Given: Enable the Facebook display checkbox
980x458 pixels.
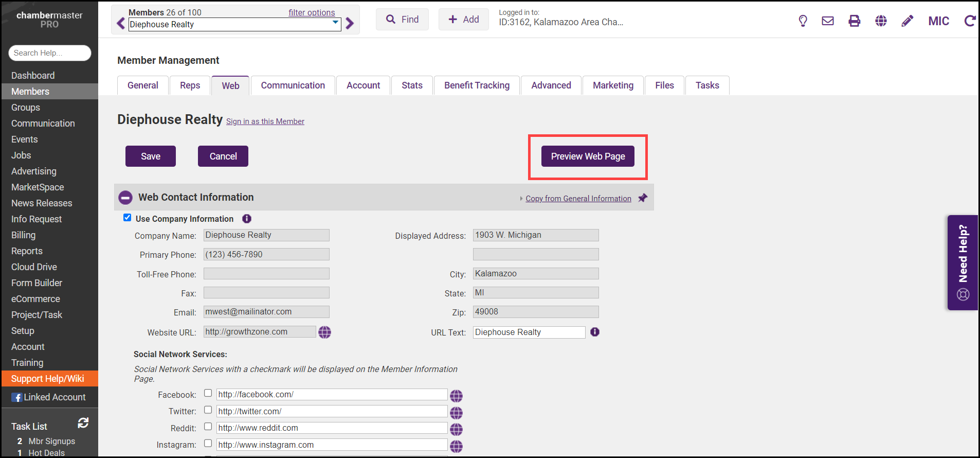Looking at the screenshot, I should click(x=208, y=393).
